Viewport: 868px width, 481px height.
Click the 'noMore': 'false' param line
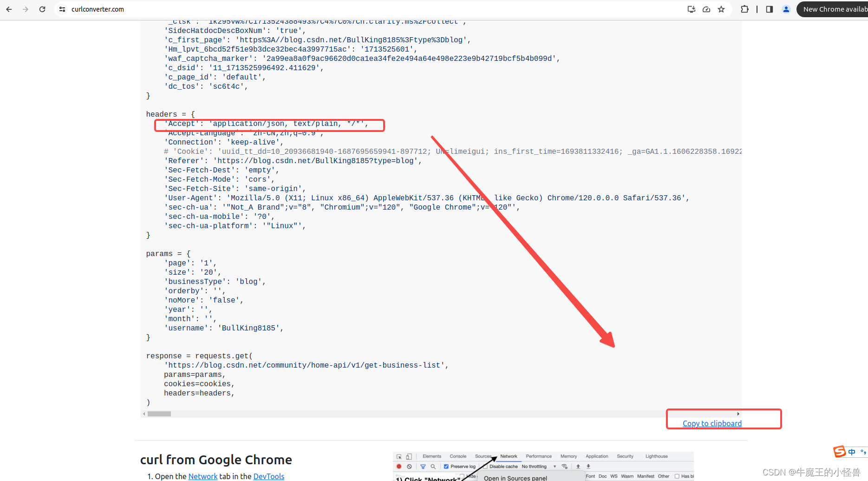pyautogui.click(x=204, y=300)
